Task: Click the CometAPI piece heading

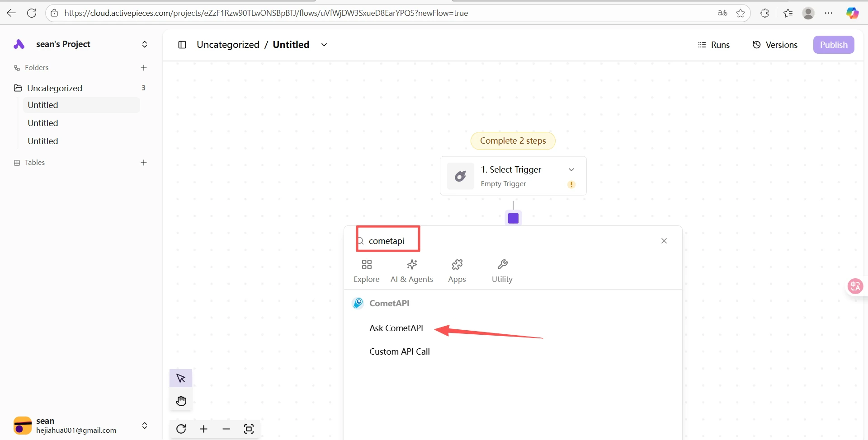Action: coord(389,303)
